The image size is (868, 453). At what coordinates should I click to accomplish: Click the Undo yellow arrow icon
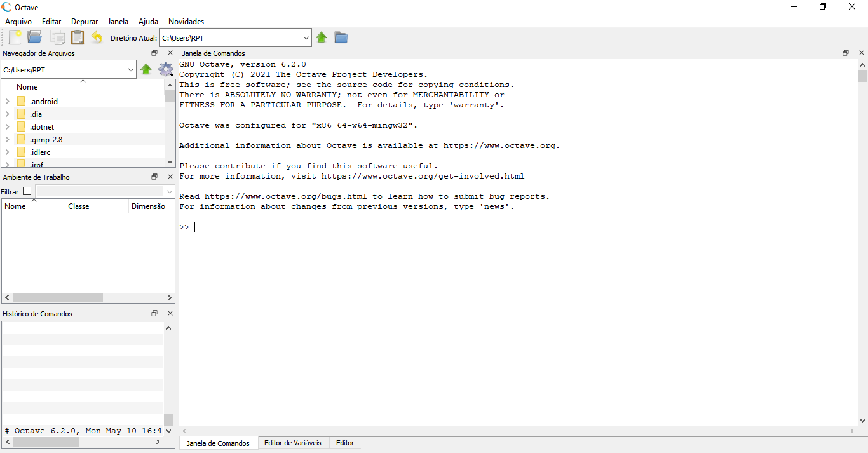click(x=97, y=37)
